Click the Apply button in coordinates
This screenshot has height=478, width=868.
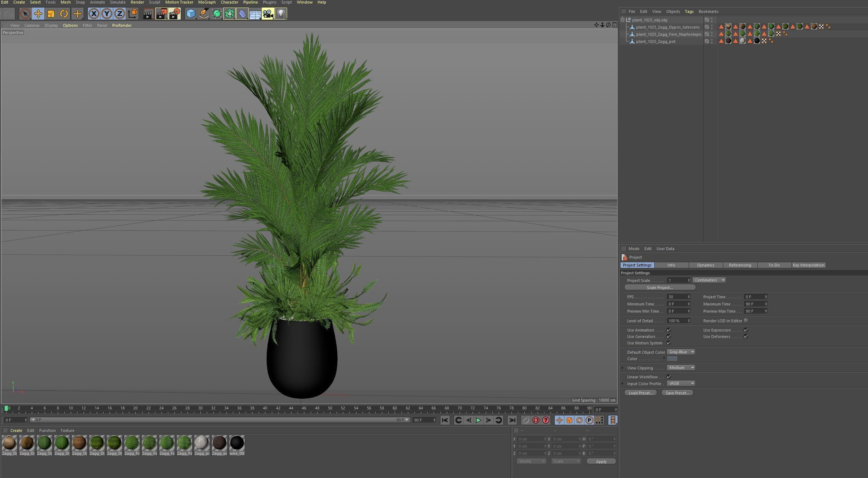[601, 462]
